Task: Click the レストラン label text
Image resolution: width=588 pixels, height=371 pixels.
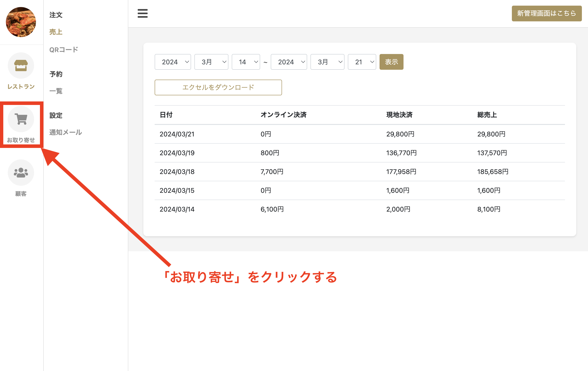Action: [21, 86]
